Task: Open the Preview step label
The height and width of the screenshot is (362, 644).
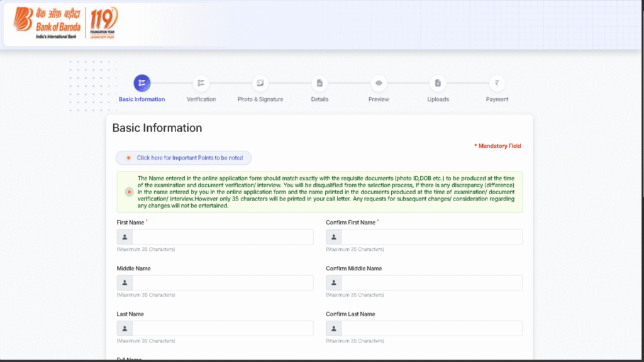Action: (x=379, y=99)
